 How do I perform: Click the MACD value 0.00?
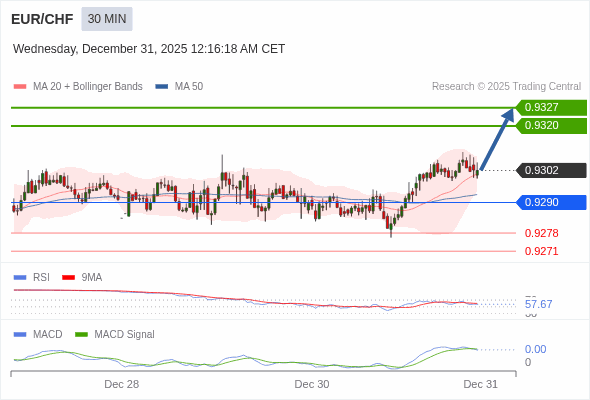[x=535, y=349]
